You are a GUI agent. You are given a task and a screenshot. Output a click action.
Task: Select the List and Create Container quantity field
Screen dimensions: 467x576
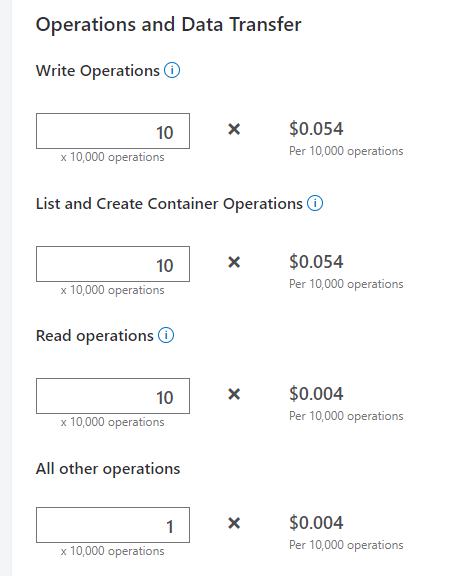[x=113, y=264]
